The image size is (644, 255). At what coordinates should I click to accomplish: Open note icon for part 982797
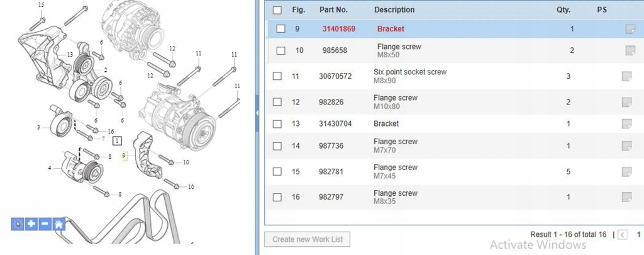[x=627, y=197]
